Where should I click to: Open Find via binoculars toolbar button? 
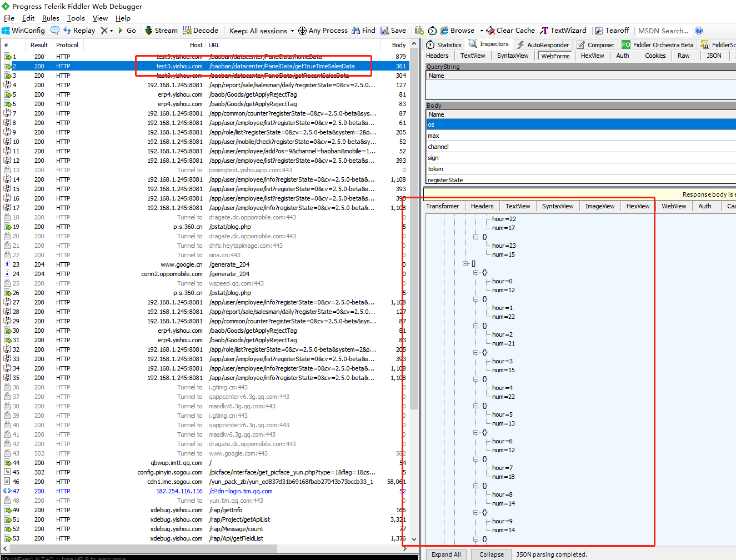(x=363, y=31)
